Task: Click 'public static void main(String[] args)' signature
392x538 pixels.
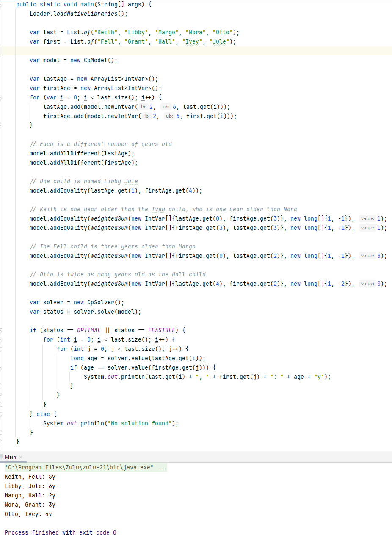Action: pyautogui.click(x=84, y=4)
